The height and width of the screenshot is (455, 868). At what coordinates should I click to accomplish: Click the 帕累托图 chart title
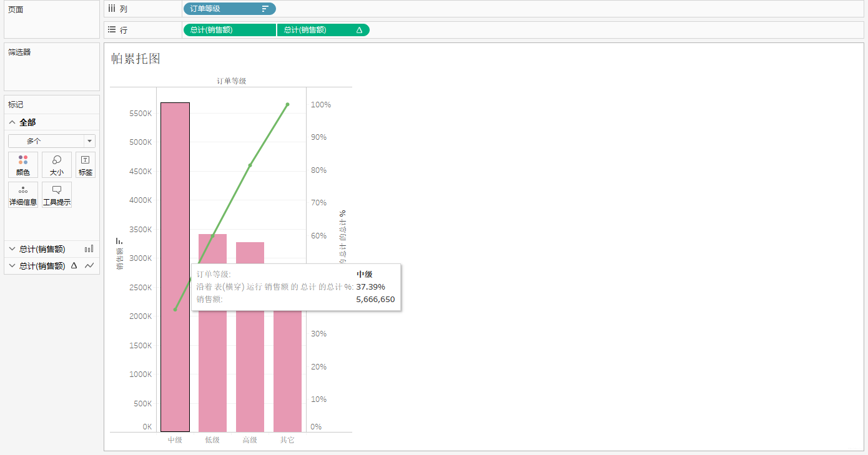tap(136, 59)
